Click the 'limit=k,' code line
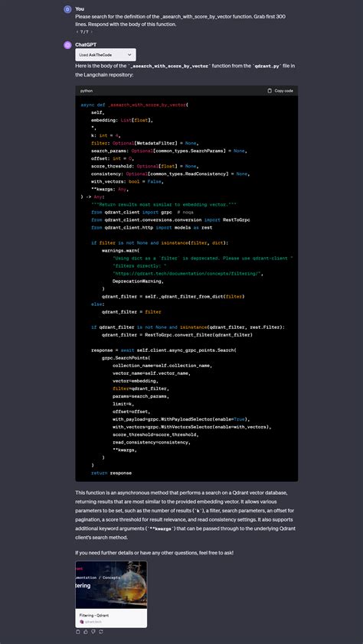 [125, 404]
